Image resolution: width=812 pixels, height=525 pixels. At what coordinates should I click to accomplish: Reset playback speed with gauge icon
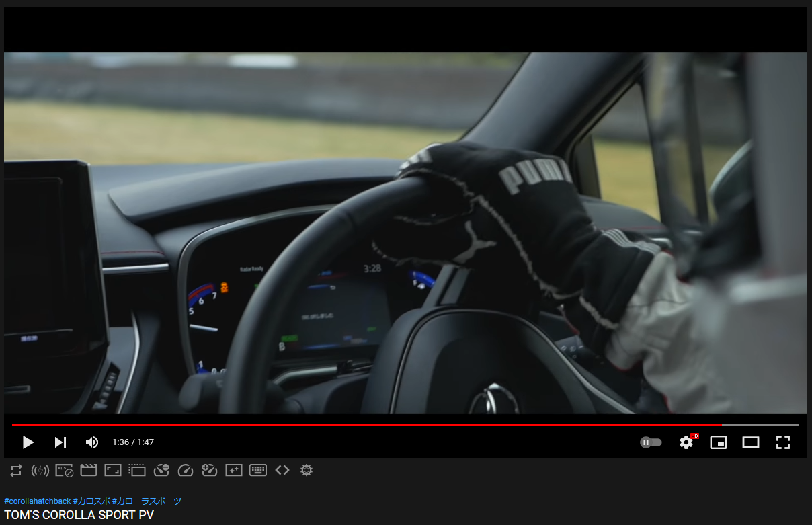(x=186, y=471)
